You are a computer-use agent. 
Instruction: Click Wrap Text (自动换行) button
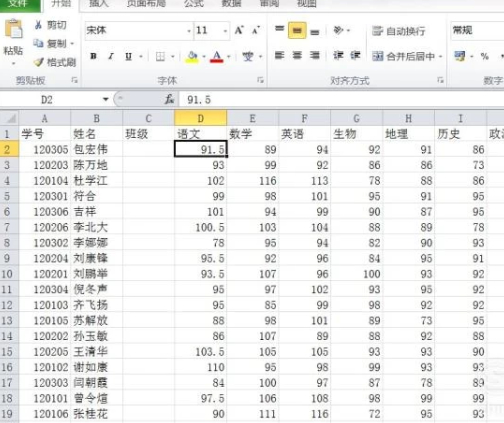pyautogui.click(x=399, y=31)
